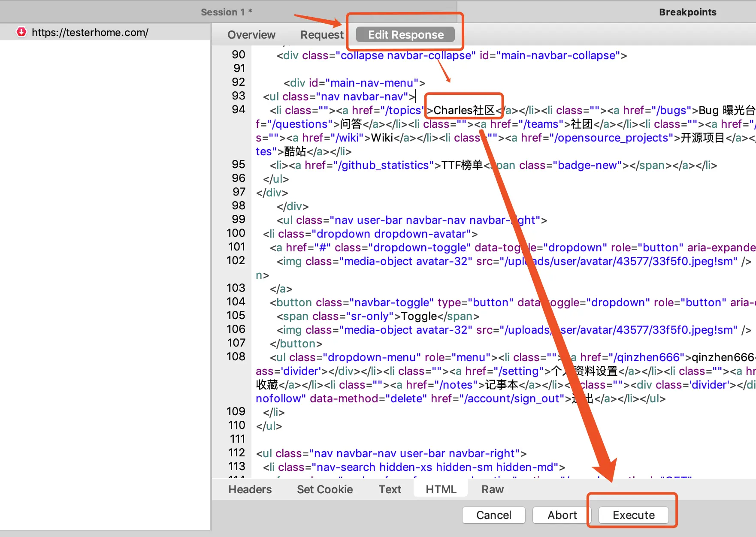Switch to the Text view tab

tap(390, 489)
